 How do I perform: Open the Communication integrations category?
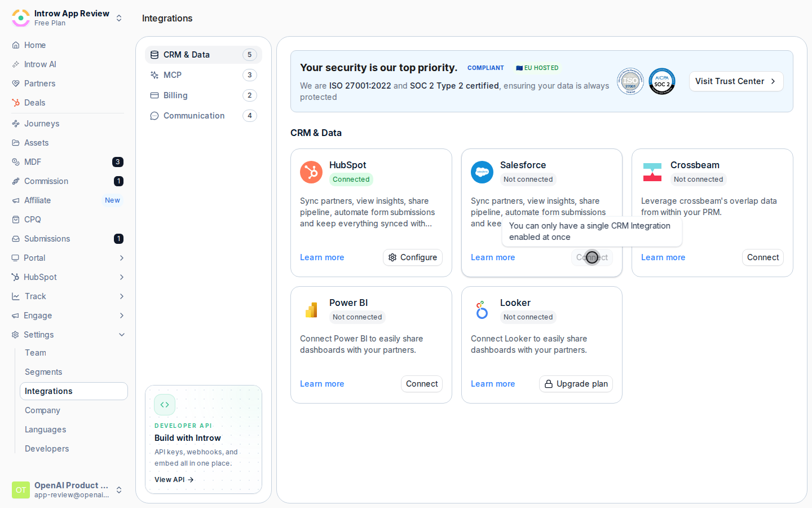coord(204,116)
